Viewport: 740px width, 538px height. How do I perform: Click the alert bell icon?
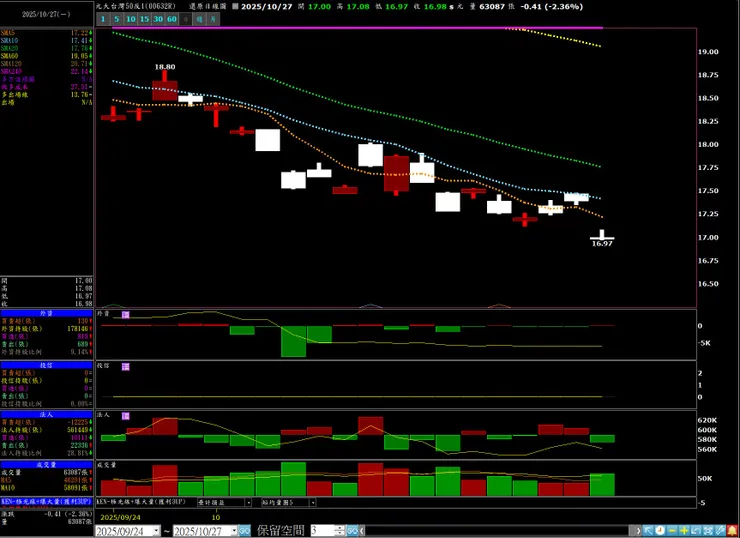[x=732, y=531]
